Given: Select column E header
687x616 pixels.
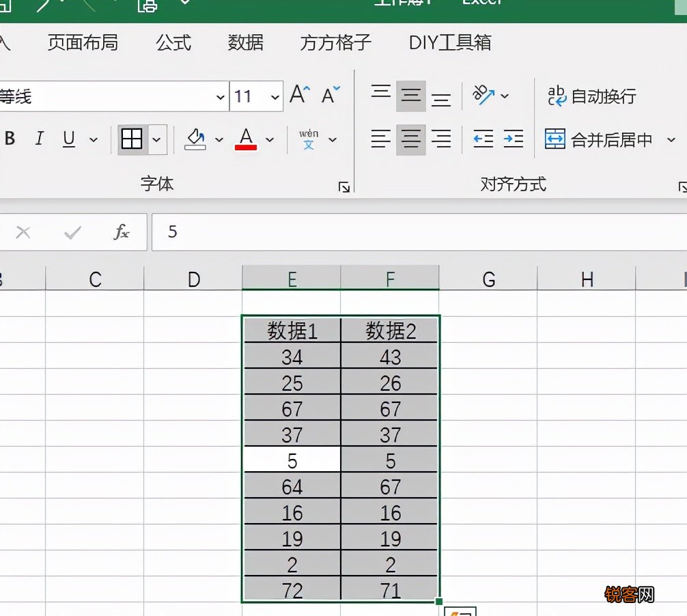Looking at the screenshot, I should tap(292, 278).
